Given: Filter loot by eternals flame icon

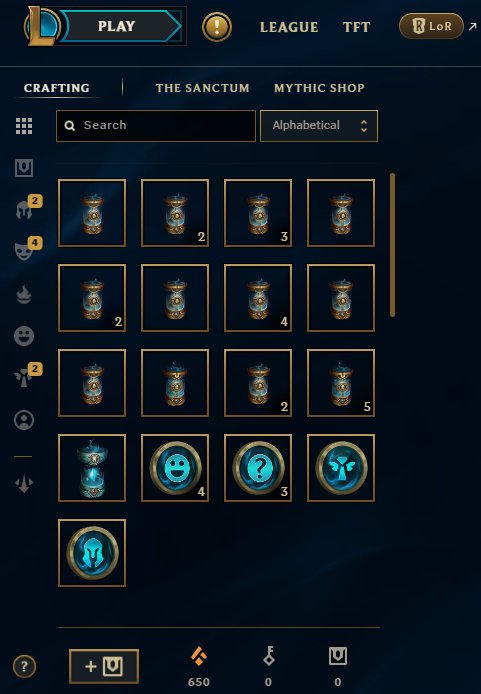Looking at the screenshot, I should (x=24, y=294).
